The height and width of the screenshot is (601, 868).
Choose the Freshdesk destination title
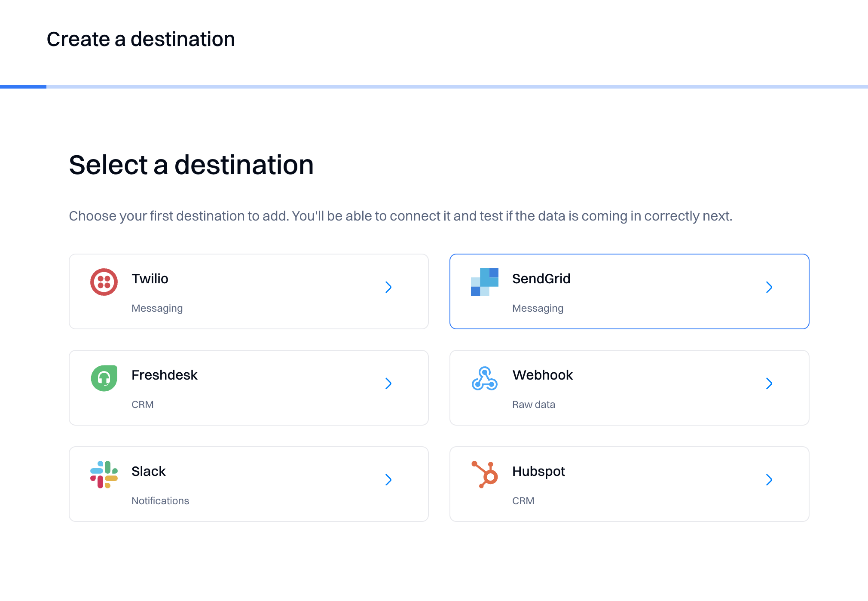[164, 375]
